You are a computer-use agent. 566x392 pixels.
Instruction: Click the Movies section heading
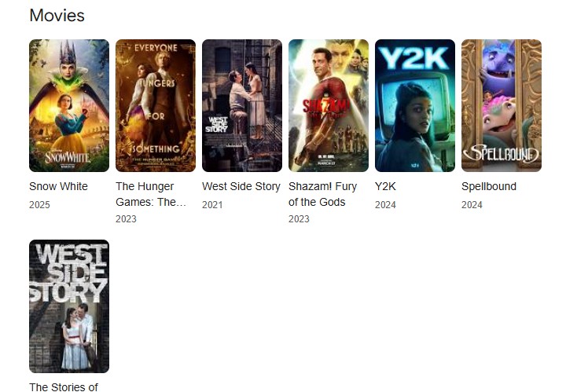tap(57, 16)
